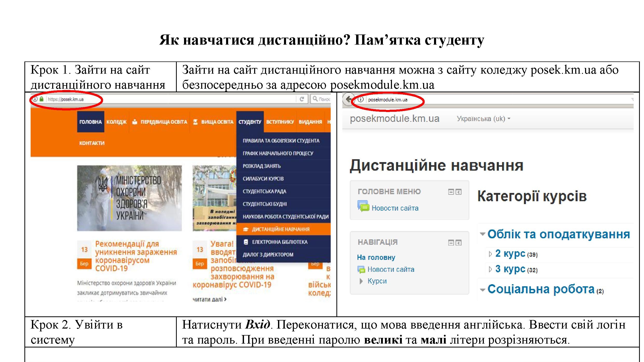Image resolution: width=644 pixels, height=362 pixels.
Task: Click the site info icon beside posekmodule.km.ua
Action: (361, 100)
